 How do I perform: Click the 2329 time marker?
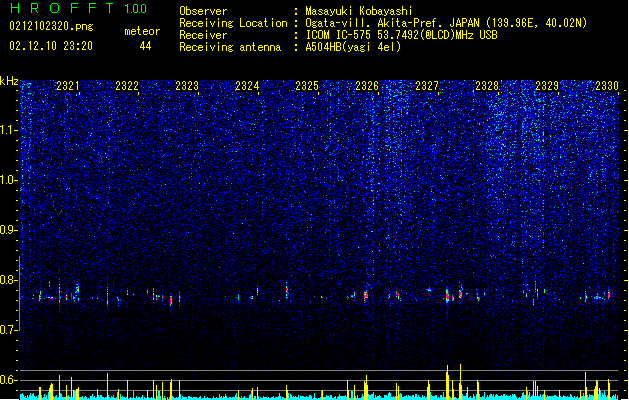click(x=547, y=85)
